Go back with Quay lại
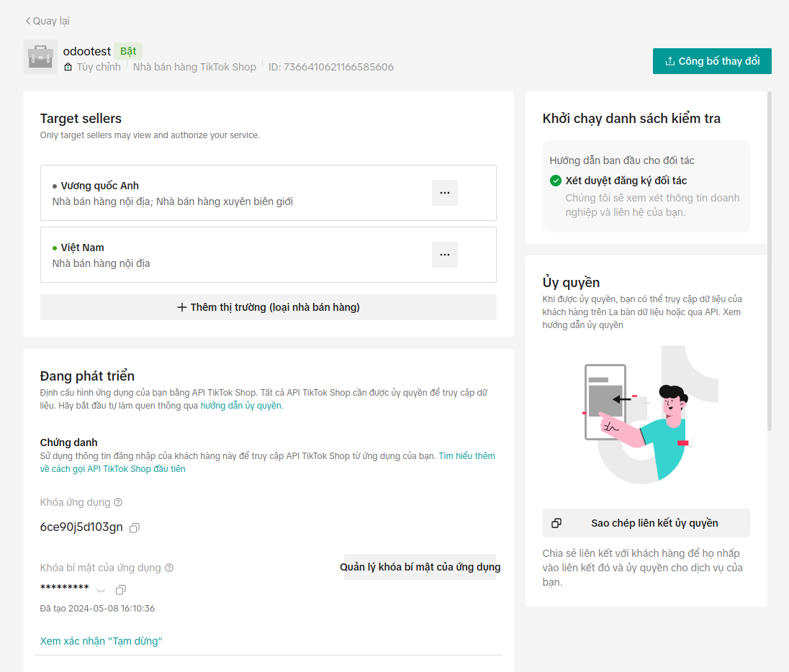Screen dimensions: 789x672 click(48, 21)
